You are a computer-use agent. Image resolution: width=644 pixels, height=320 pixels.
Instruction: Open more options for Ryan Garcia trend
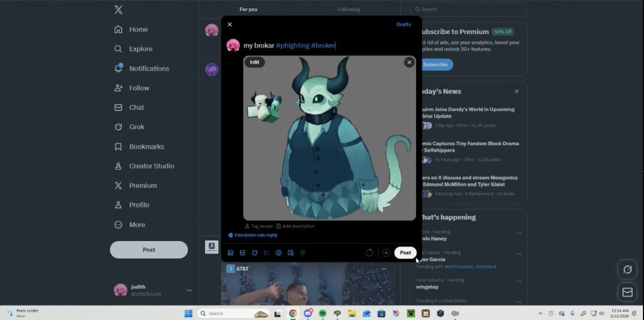tap(518, 254)
